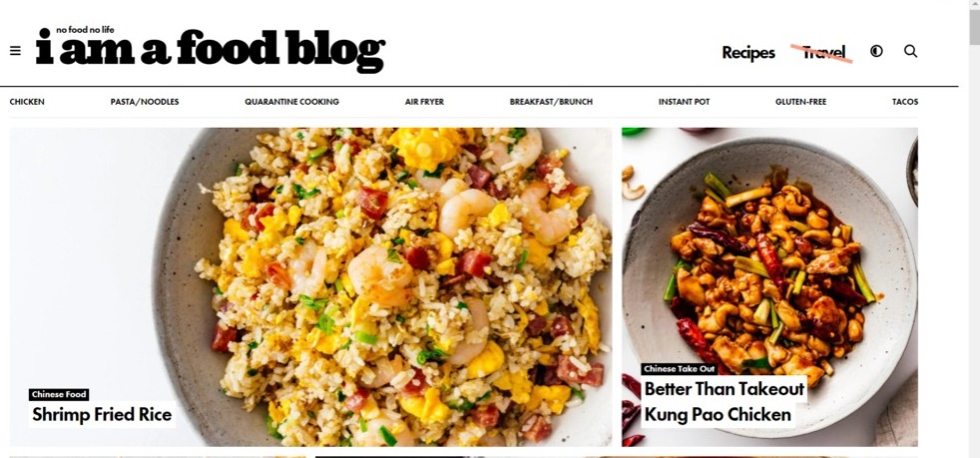This screenshot has height=458, width=980.
Task: Open Better Than Takeout Kung Pao Chicken
Action: [724, 402]
